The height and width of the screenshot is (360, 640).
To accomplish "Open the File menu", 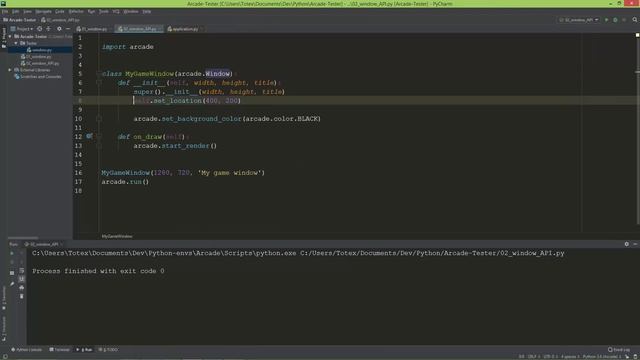I will point(5,11).
